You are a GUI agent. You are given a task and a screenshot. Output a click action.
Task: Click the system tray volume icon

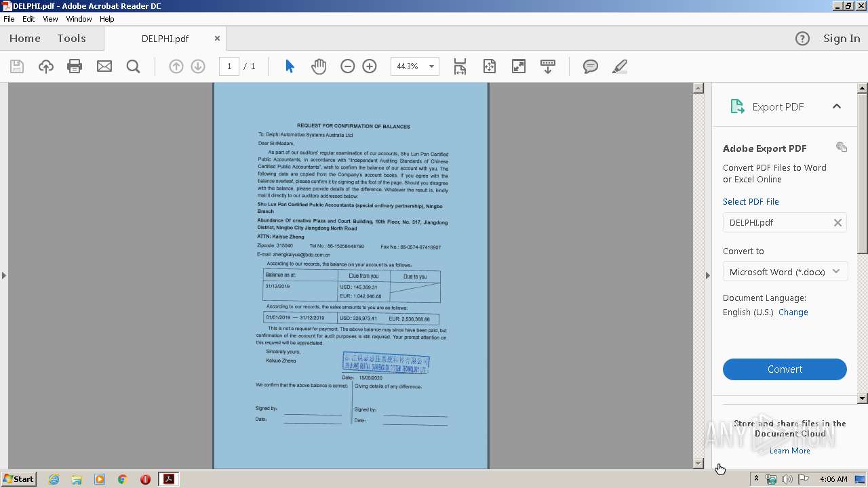(787, 479)
